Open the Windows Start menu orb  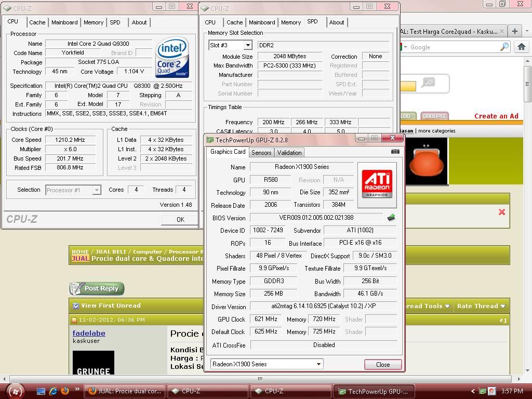click(x=15, y=392)
